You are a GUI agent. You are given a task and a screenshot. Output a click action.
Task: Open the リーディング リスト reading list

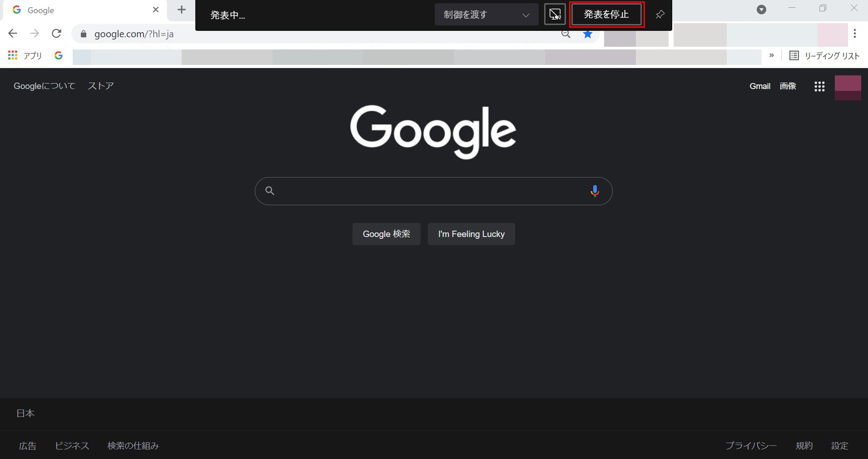pos(824,55)
